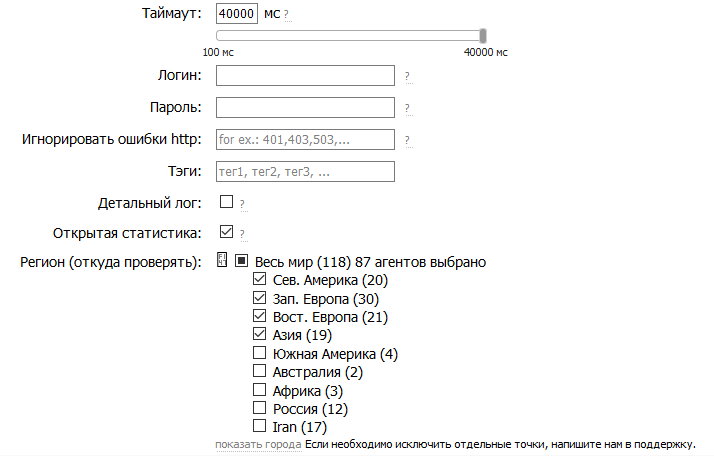Click the help question mark beside Пароль field
The height and width of the screenshot is (472, 714).
408,109
